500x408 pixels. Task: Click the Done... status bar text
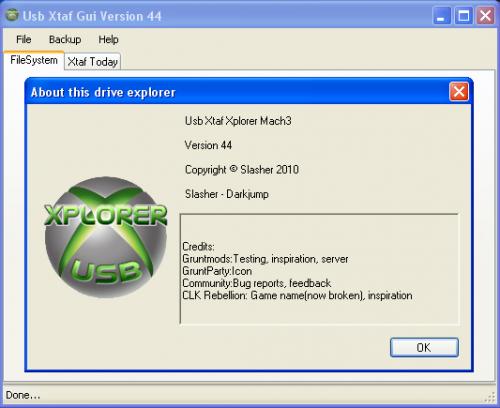click(23, 395)
